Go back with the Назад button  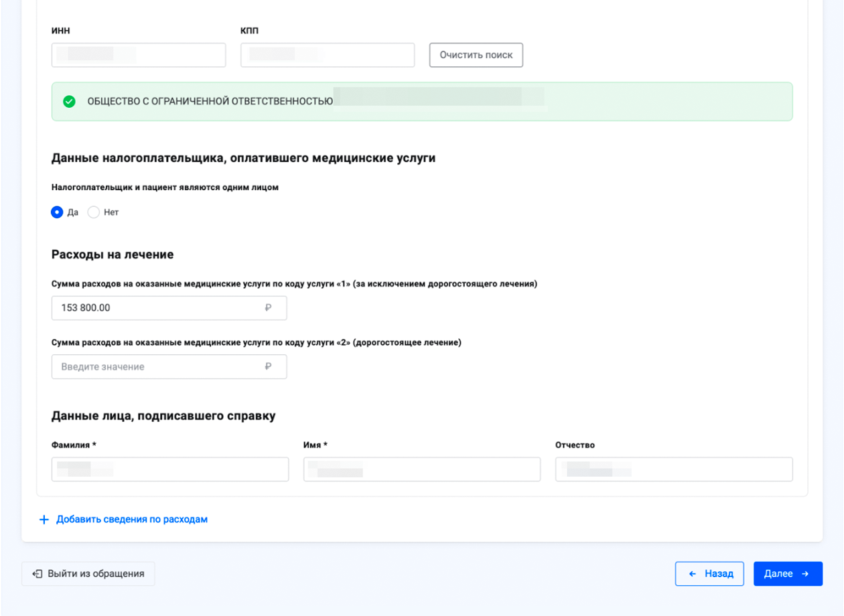coord(709,574)
